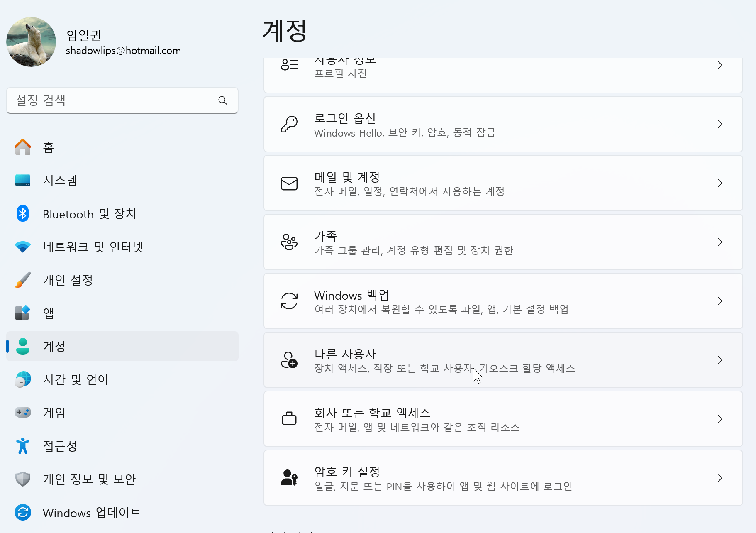
Task: Click the 프로필 사진 subtitle text
Action: [340, 73]
